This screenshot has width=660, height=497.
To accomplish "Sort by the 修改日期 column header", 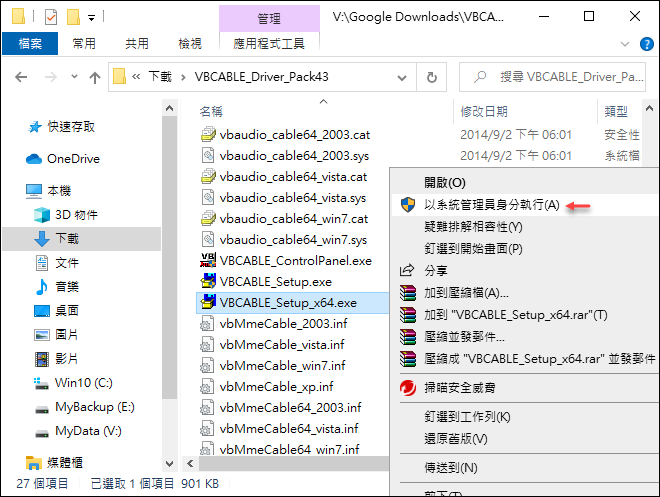I will (525, 112).
